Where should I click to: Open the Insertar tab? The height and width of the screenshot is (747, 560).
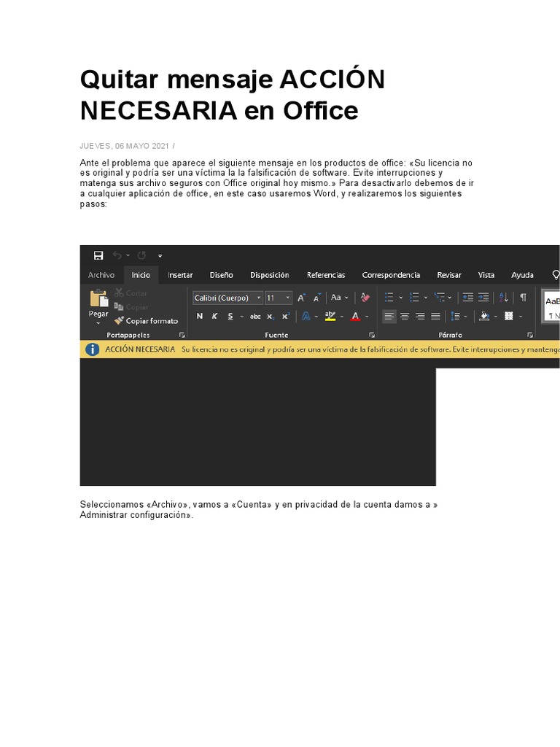click(x=180, y=275)
